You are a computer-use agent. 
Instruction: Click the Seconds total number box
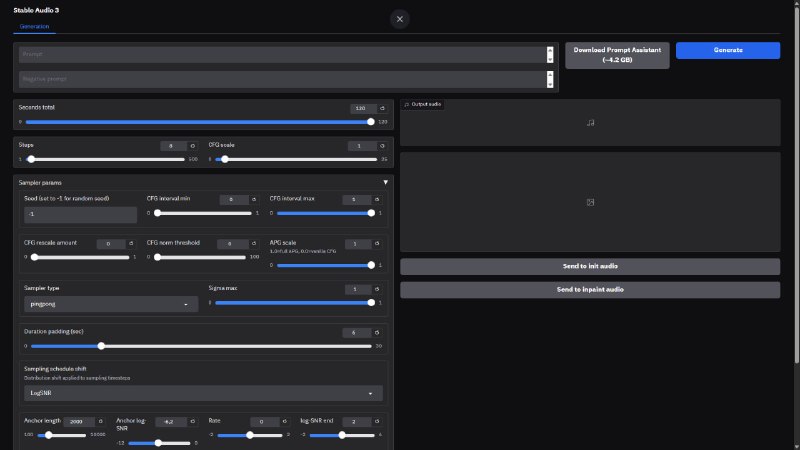(x=363, y=108)
